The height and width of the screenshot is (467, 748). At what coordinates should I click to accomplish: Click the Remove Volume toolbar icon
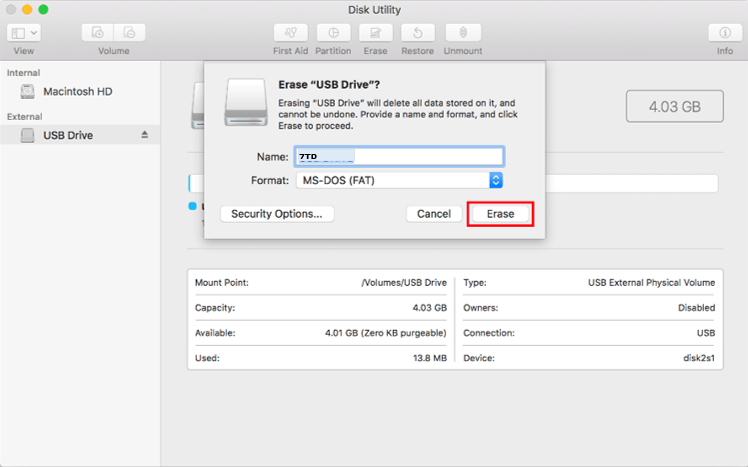pyautogui.click(x=129, y=33)
